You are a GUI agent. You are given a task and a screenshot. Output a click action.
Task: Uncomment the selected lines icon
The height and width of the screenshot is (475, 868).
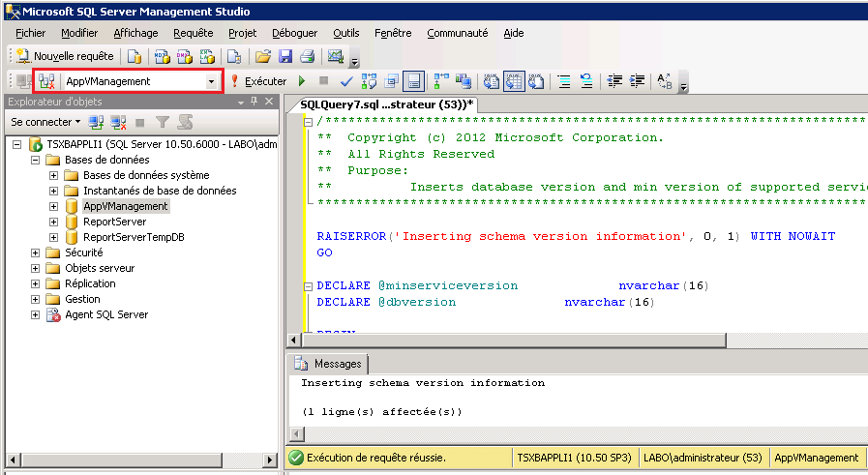click(x=586, y=81)
